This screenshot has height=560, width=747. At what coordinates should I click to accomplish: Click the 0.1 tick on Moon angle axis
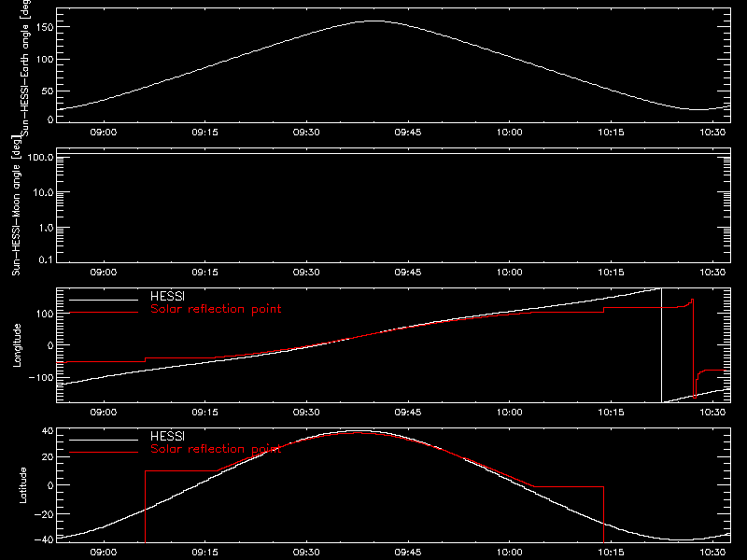(46, 259)
